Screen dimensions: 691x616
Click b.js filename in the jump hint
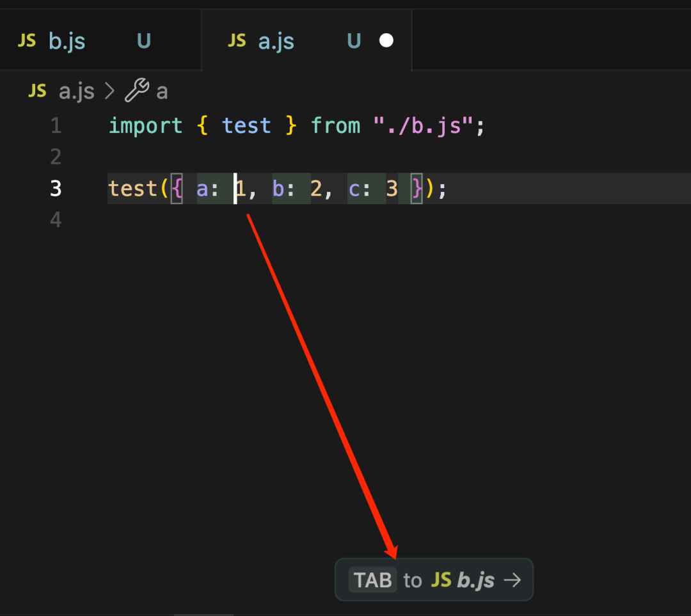pyautogui.click(x=476, y=580)
